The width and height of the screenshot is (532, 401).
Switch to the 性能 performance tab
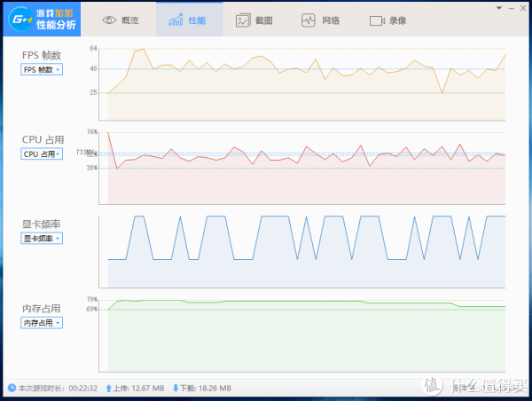pos(190,20)
